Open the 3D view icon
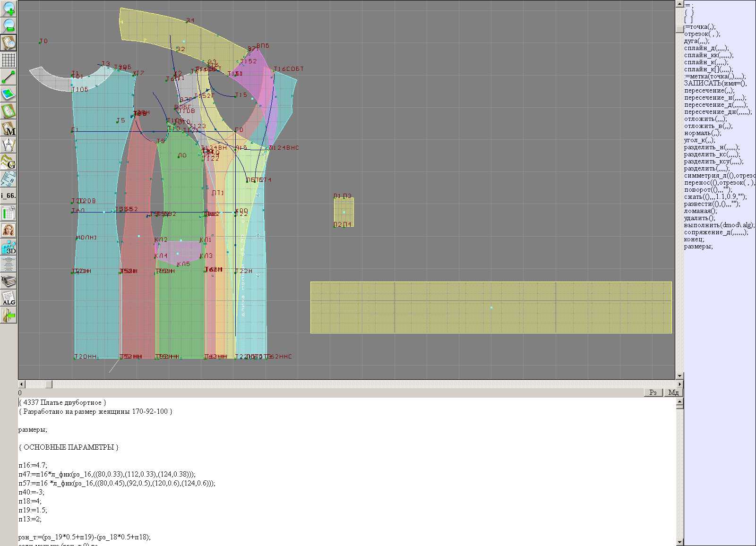 coord(9,247)
